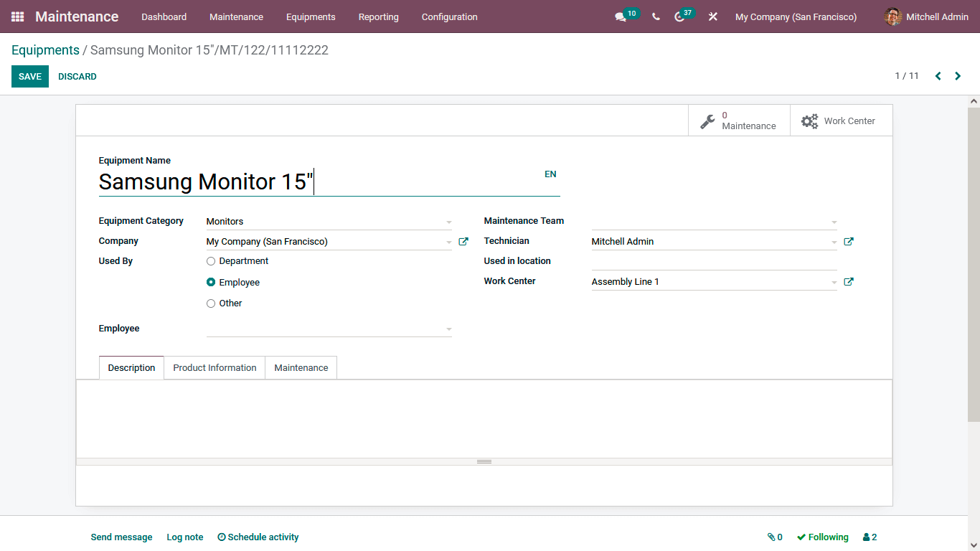Image resolution: width=980 pixels, height=551 pixels.
Task: Click the SAVE button
Action: point(30,77)
